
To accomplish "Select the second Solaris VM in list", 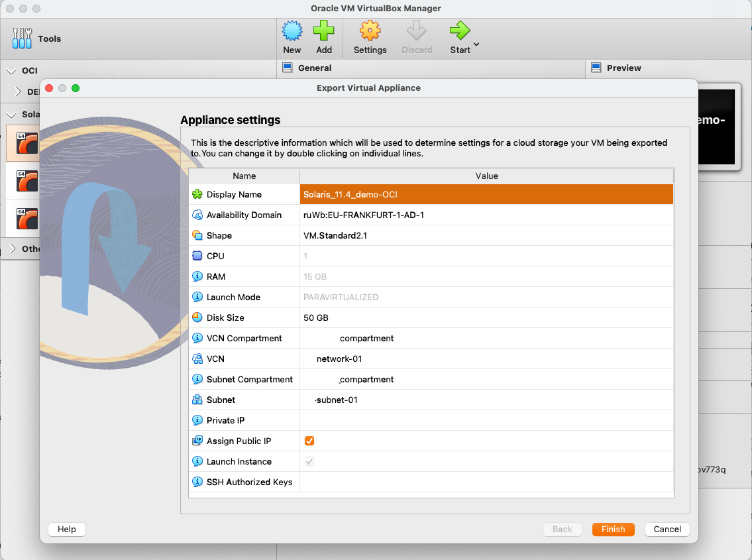I will pyautogui.click(x=23, y=181).
